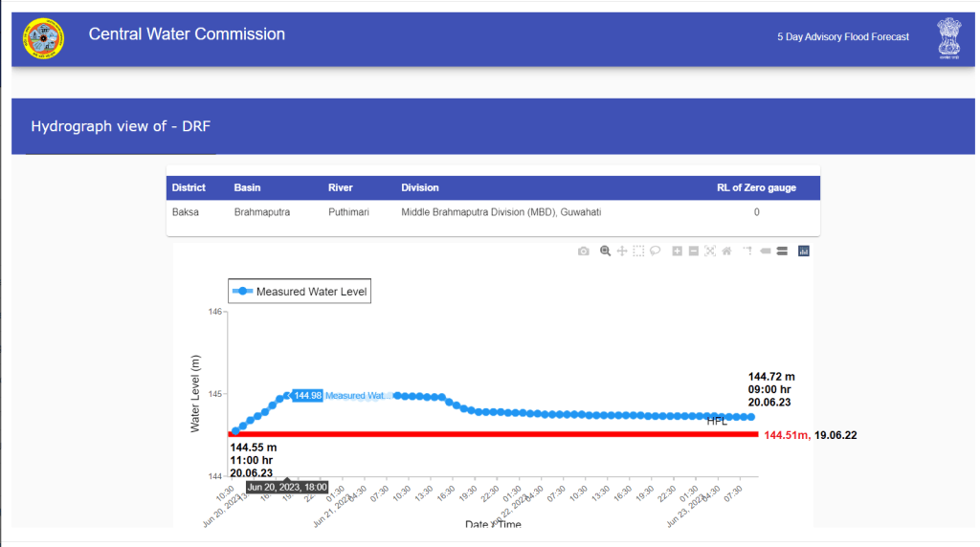Choose the Box Select tool
The height and width of the screenshot is (547, 980).
click(x=638, y=252)
